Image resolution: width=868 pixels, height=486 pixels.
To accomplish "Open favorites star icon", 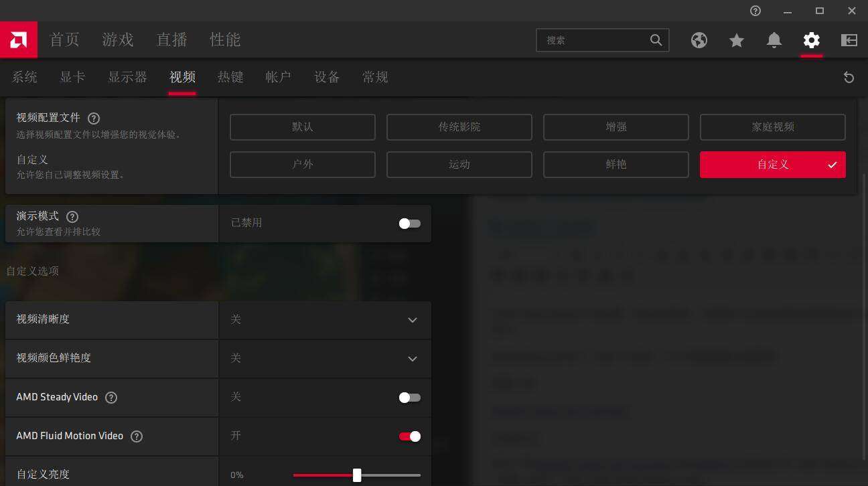I will (x=737, y=40).
